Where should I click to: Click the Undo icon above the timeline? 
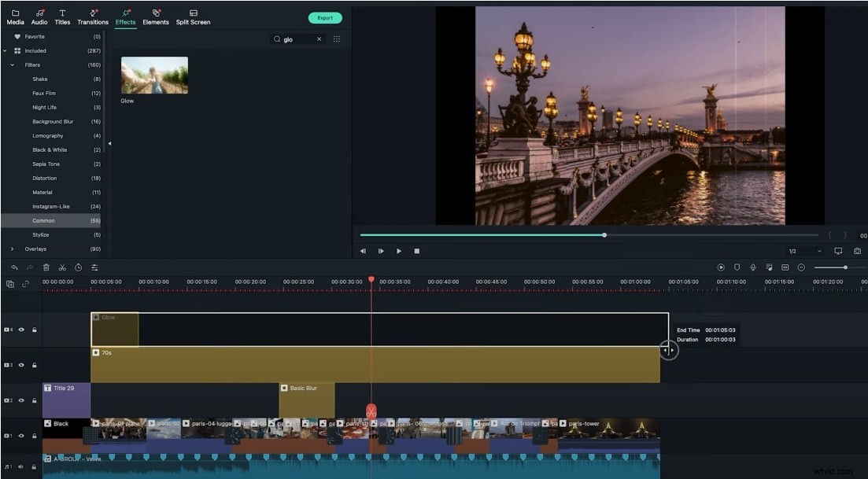coord(13,267)
